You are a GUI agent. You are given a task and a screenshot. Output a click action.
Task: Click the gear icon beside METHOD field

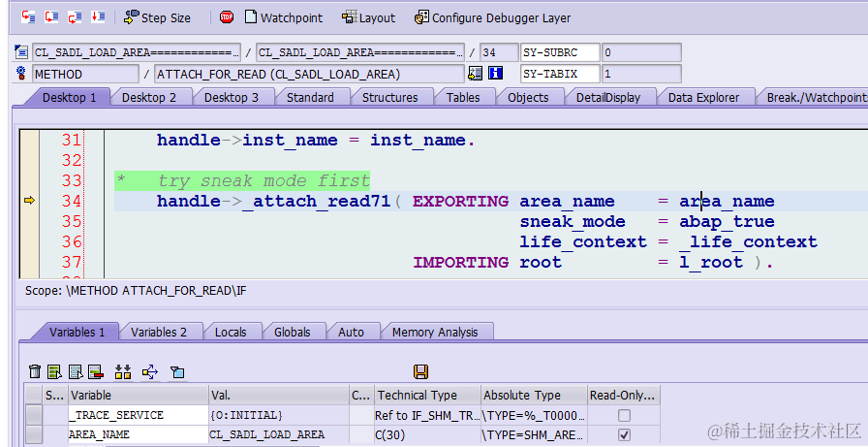pos(21,73)
